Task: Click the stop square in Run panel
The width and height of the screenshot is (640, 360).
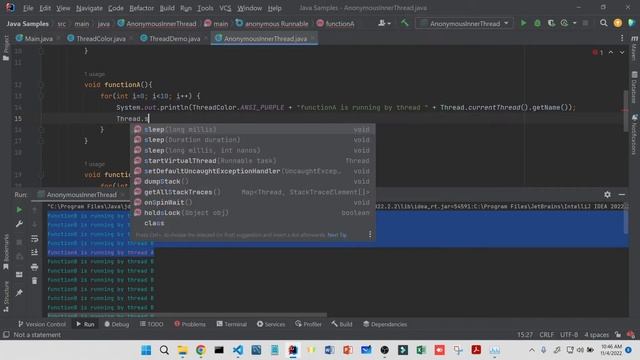Action: click(19, 242)
